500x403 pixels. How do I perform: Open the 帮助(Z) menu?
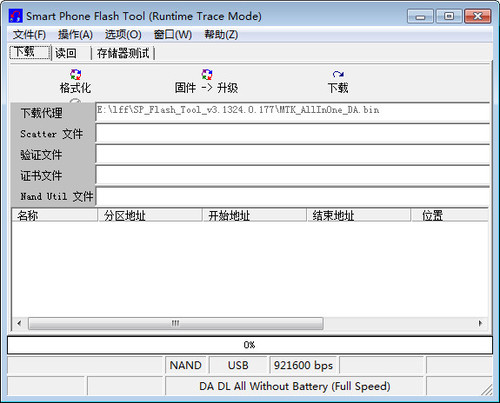221,34
